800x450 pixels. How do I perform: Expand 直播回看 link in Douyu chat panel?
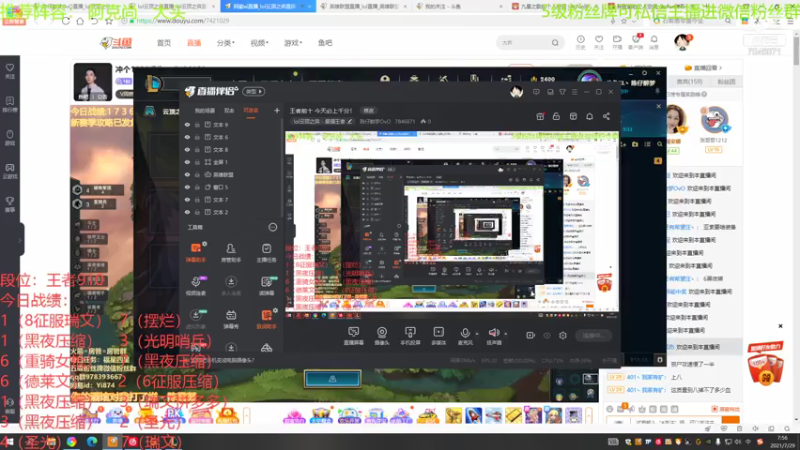click(x=704, y=68)
